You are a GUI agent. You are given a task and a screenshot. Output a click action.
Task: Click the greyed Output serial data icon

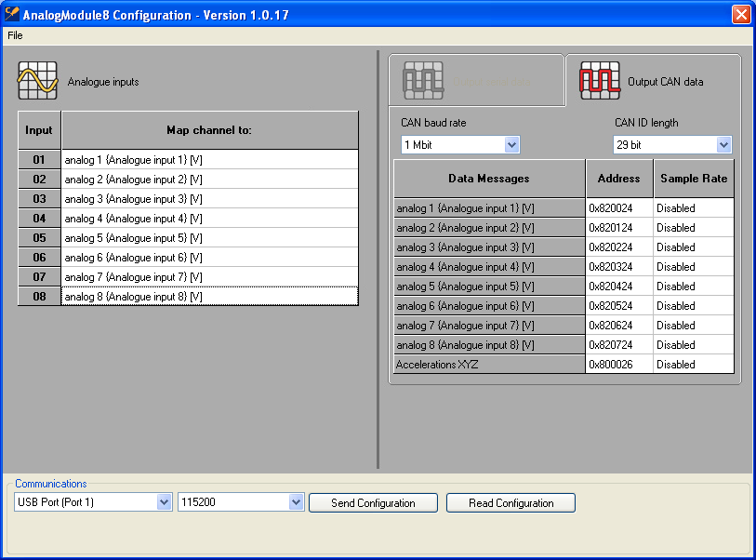(423, 81)
